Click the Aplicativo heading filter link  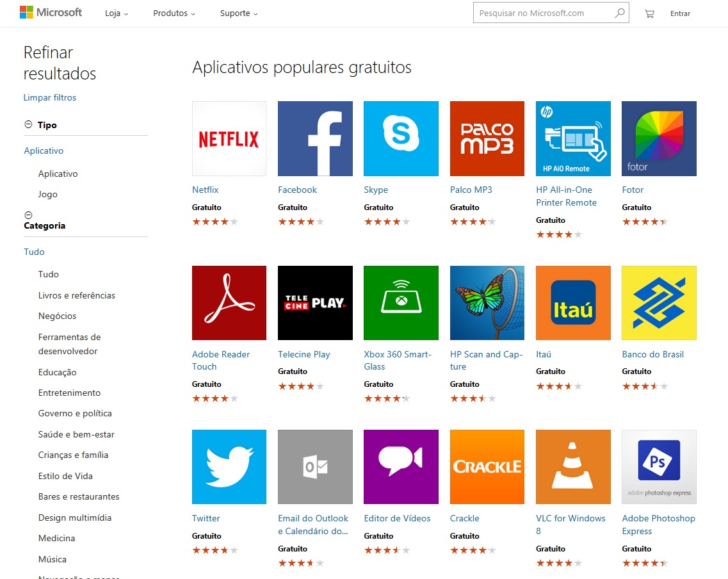[44, 151]
